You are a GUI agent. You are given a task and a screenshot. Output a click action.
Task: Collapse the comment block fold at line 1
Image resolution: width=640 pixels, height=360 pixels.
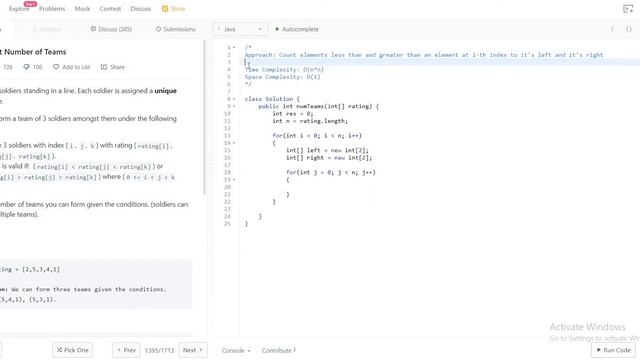pyautogui.click(x=234, y=47)
